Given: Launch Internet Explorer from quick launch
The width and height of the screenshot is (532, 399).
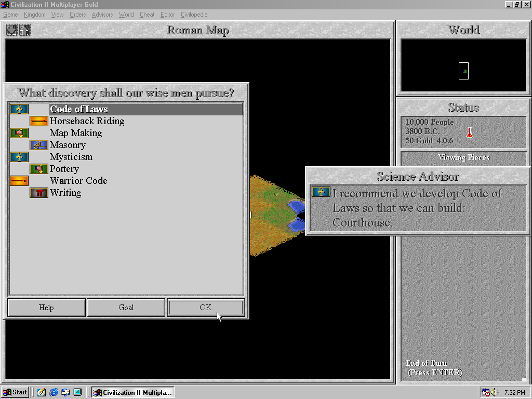Looking at the screenshot, I should coord(54,392).
